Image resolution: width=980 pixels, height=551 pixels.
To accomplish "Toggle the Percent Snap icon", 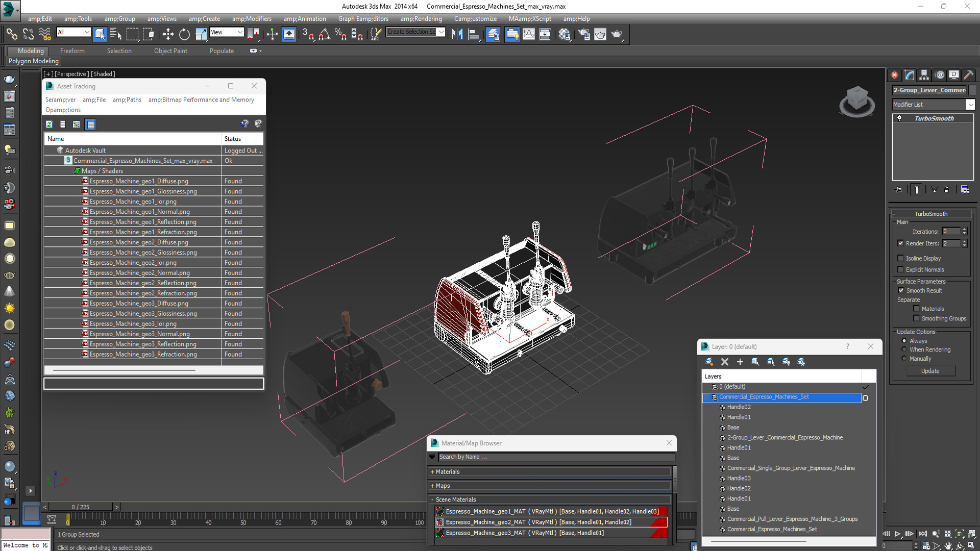I will (340, 34).
